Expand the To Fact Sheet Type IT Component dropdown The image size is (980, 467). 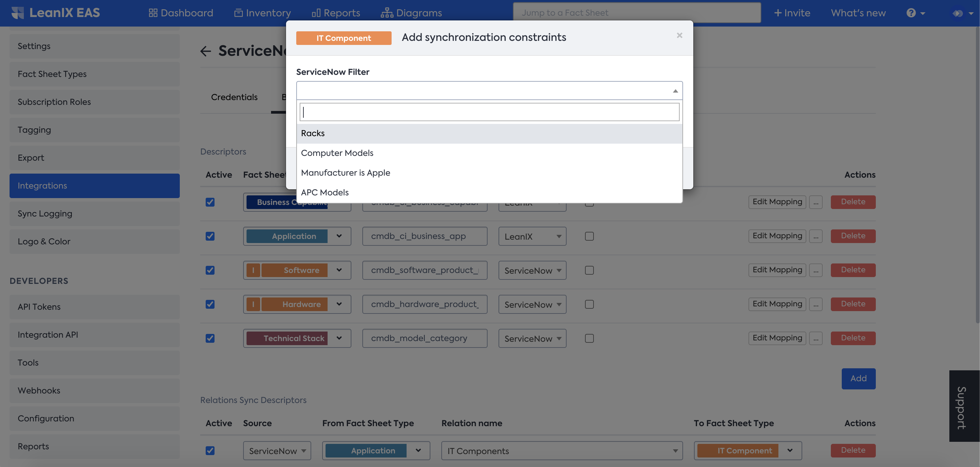(x=747, y=451)
